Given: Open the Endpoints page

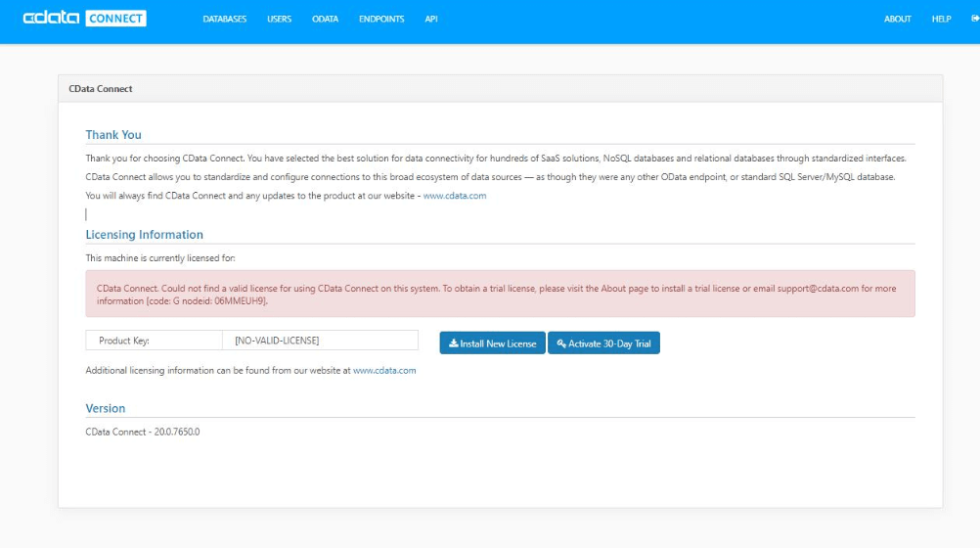Looking at the screenshot, I should click(381, 20).
